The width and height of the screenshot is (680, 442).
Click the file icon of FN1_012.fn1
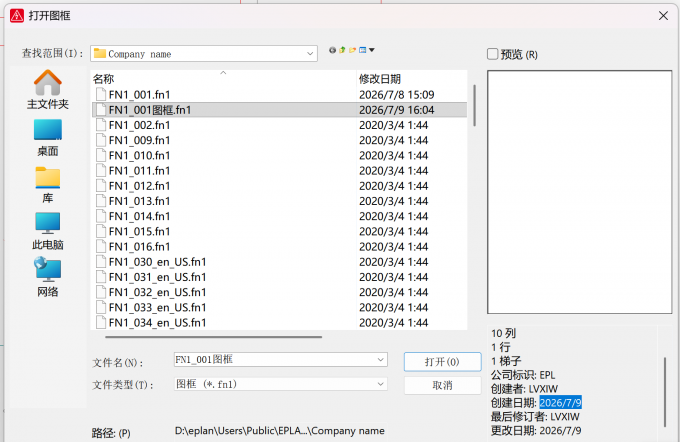[101, 186]
